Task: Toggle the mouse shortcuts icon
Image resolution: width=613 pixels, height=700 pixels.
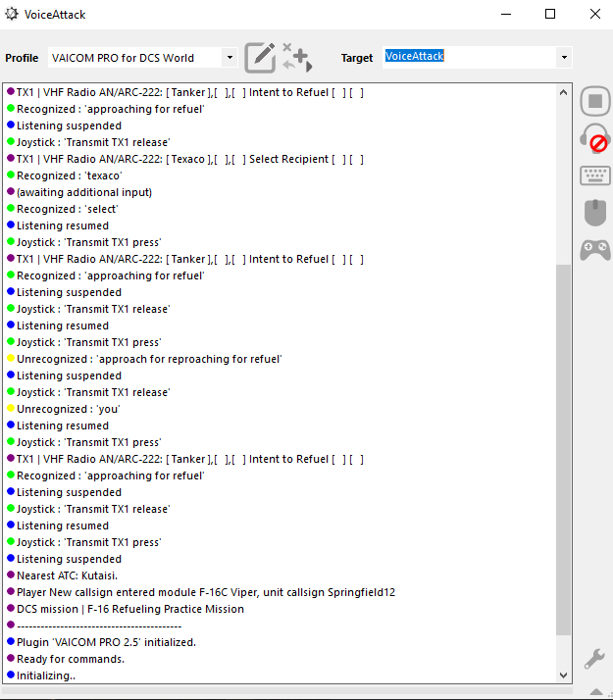Action: coord(595,213)
